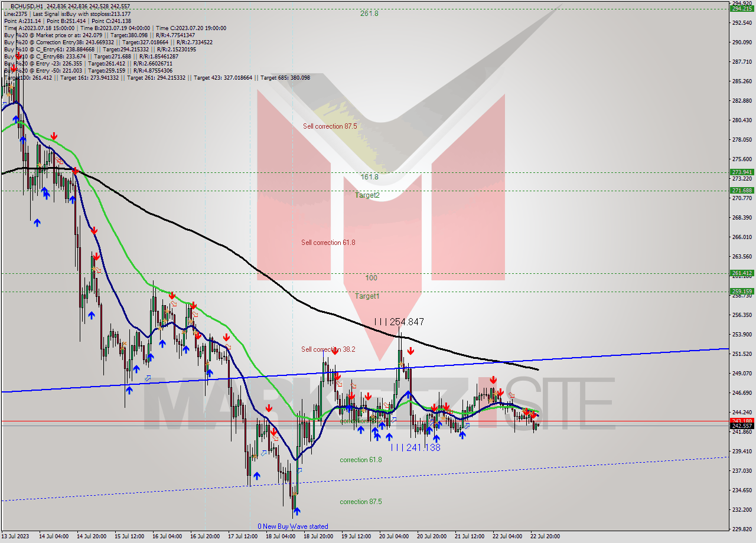Click the 266.010 price axis value
The height and width of the screenshot is (543, 756).
[742, 237]
